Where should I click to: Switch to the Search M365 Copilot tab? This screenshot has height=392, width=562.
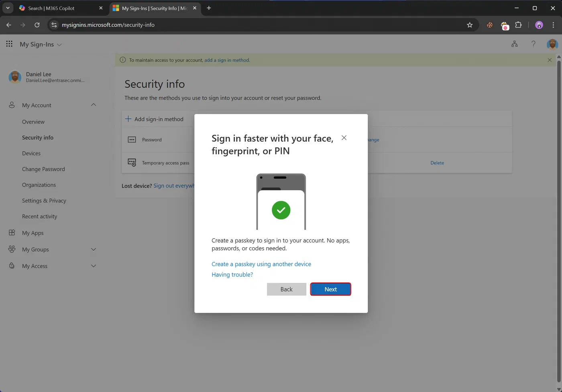coord(61,8)
